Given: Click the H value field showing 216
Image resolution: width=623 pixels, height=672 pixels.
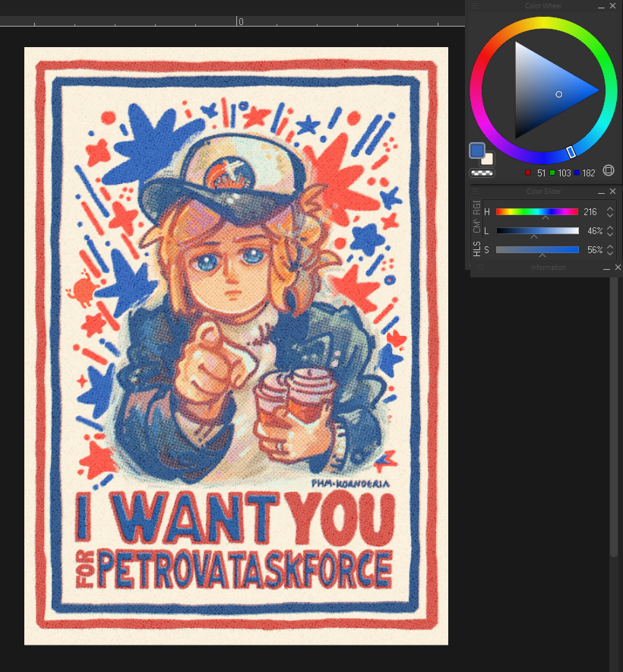Looking at the screenshot, I should (x=590, y=212).
